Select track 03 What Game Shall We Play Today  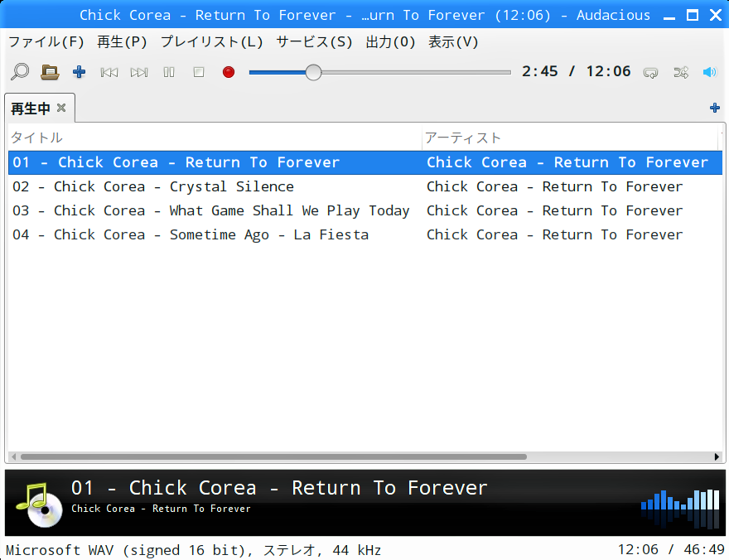pyautogui.click(x=365, y=210)
